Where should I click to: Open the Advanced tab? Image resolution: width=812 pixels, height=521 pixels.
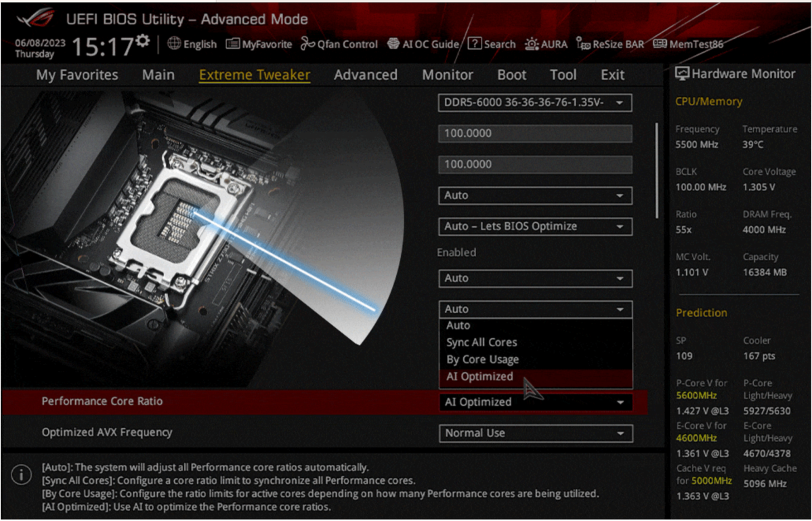click(x=366, y=75)
